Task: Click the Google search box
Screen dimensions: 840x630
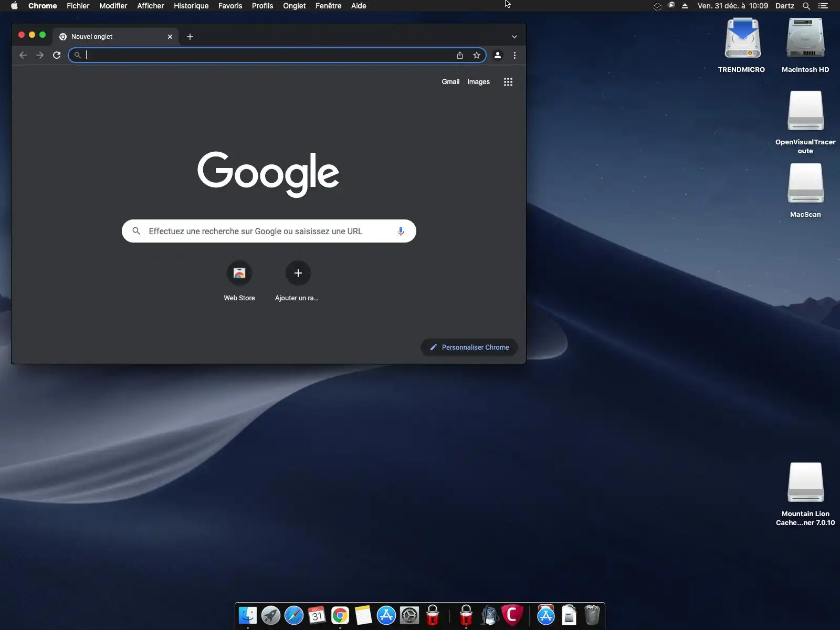Action: (x=269, y=231)
